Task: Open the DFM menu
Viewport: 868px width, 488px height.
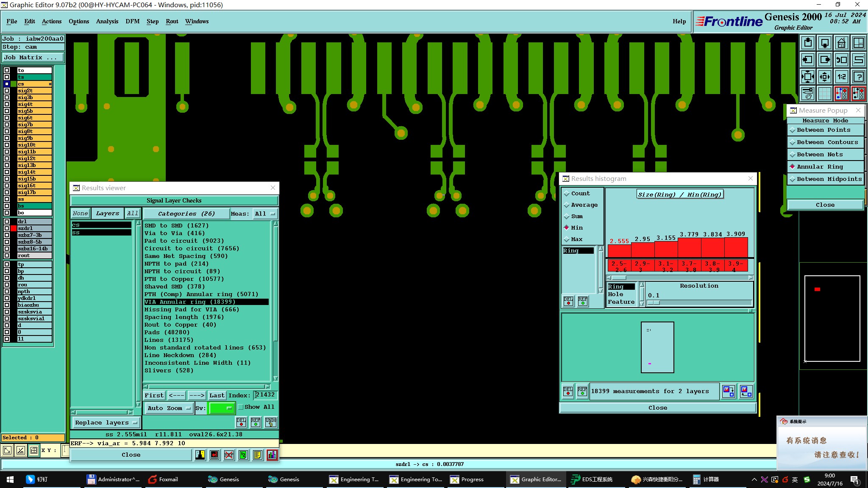Action: 132,21
